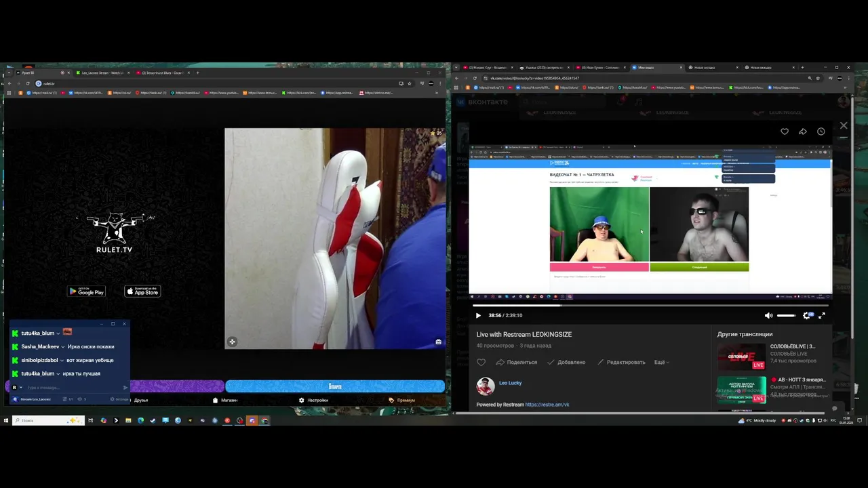The height and width of the screenshot is (488, 868).
Task: Send the chat message with the arrow icon
Action: point(125,388)
